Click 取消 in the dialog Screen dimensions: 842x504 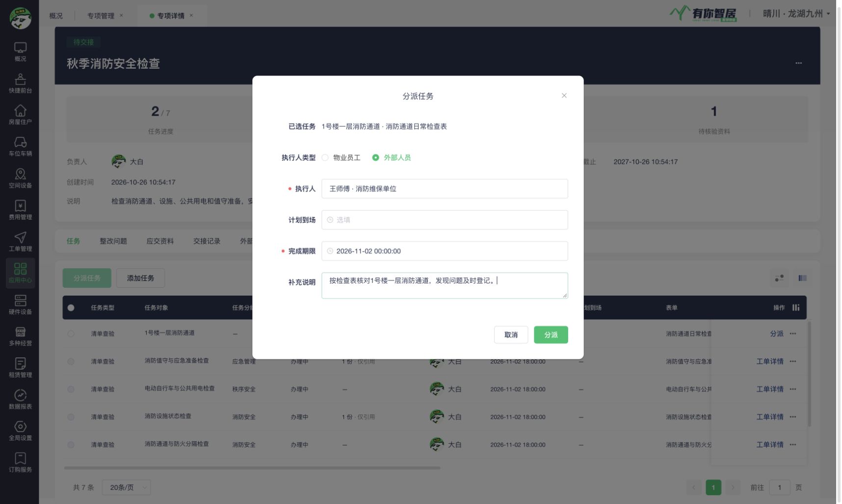click(x=511, y=335)
